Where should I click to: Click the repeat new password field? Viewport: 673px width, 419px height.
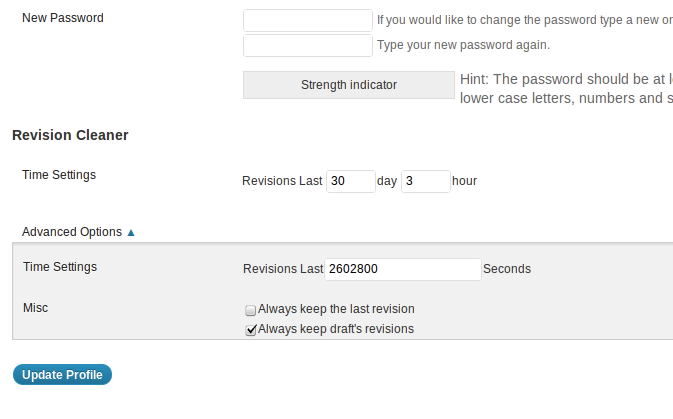pyautogui.click(x=307, y=45)
